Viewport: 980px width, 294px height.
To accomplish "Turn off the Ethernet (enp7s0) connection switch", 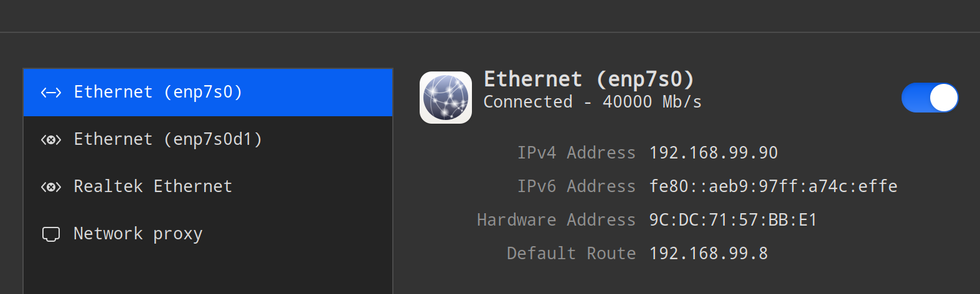I will tap(930, 98).
